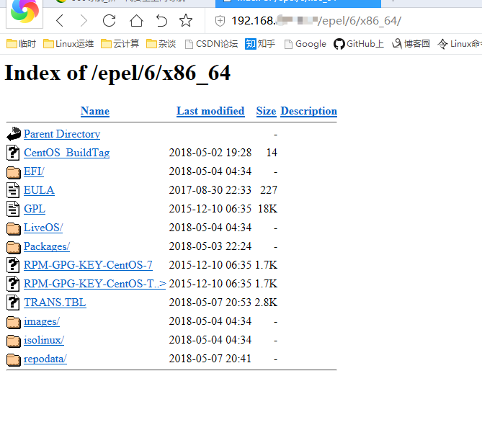Bookmark page with star icon

point(186,21)
